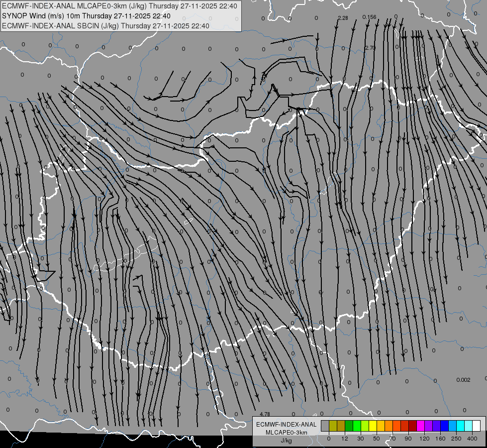This screenshot has height=448, width=487.
Task: Pick the cyan legend swatch
Action: (461, 426)
